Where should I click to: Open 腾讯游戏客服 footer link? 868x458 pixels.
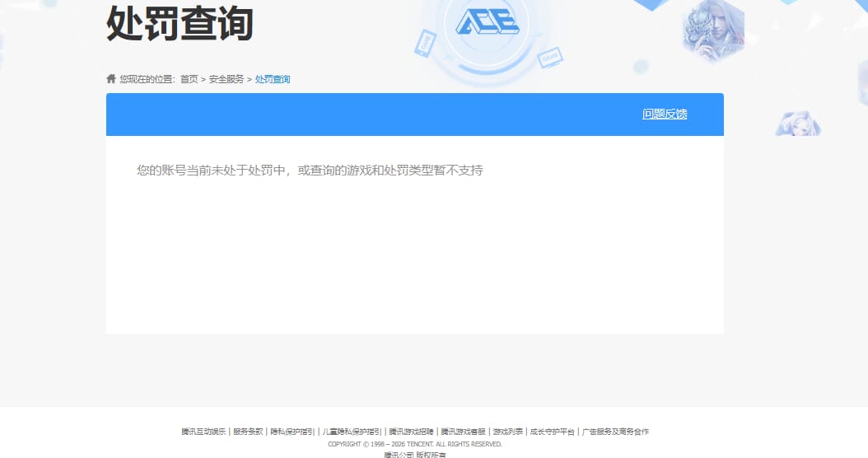coord(463,432)
